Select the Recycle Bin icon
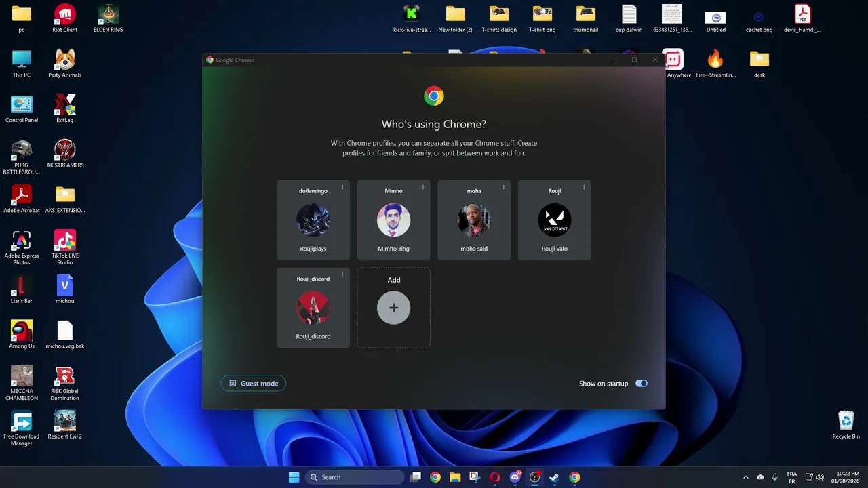868x488 pixels. click(846, 425)
